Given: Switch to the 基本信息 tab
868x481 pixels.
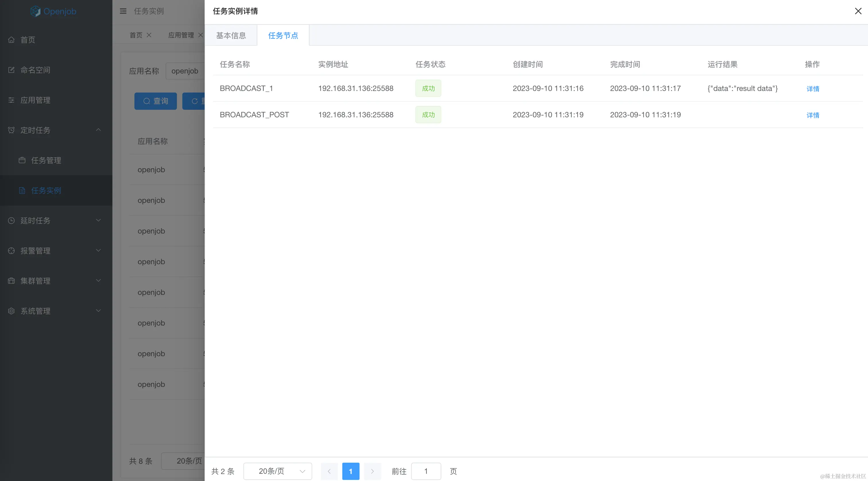Looking at the screenshot, I should (231, 35).
